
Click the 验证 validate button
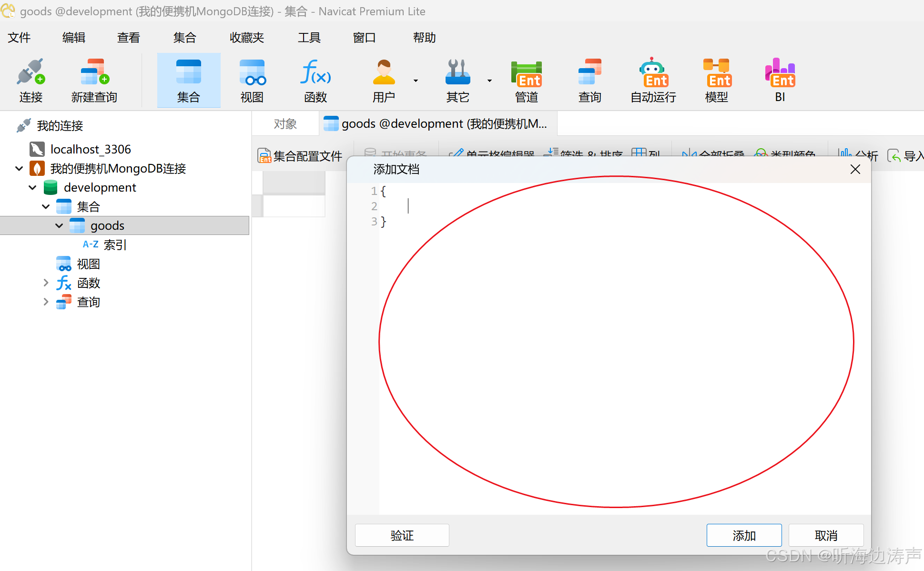click(x=401, y=535)
